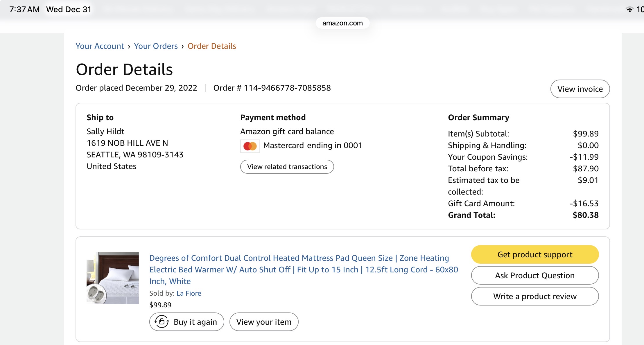Open Your Account breadcrumb link
The height and width of the screenshot is (345, 644).
[100, 46]
